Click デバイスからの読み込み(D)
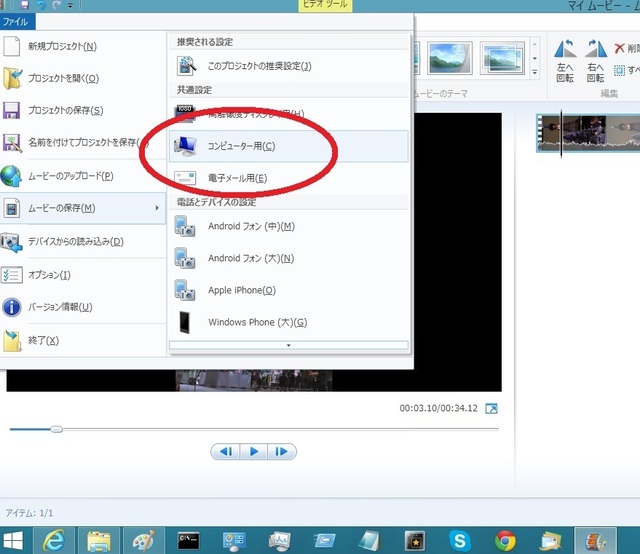Viewport: 640px width, 554px height. [x=83, y=242]
